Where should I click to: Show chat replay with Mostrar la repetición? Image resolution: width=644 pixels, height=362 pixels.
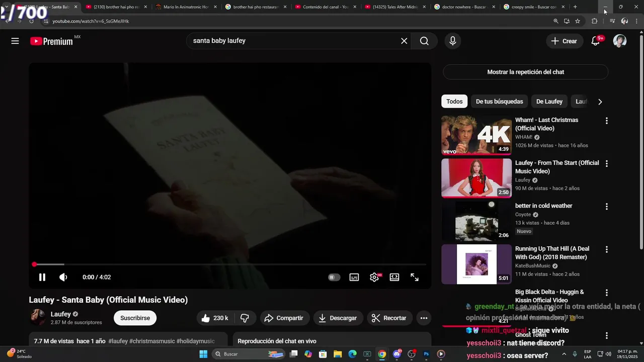click(x=525, y=72)
